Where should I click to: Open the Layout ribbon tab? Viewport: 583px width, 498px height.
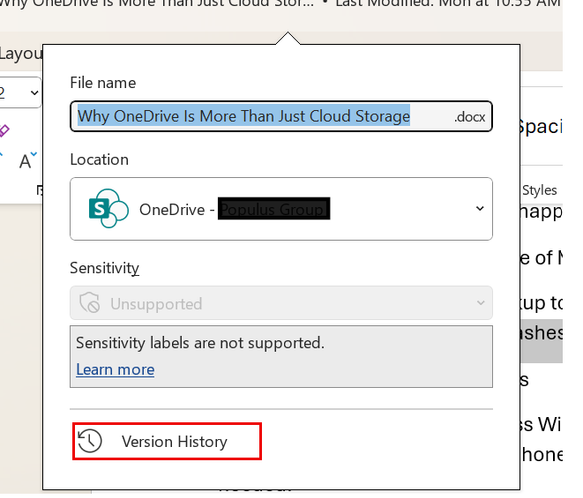coord(20,54)
